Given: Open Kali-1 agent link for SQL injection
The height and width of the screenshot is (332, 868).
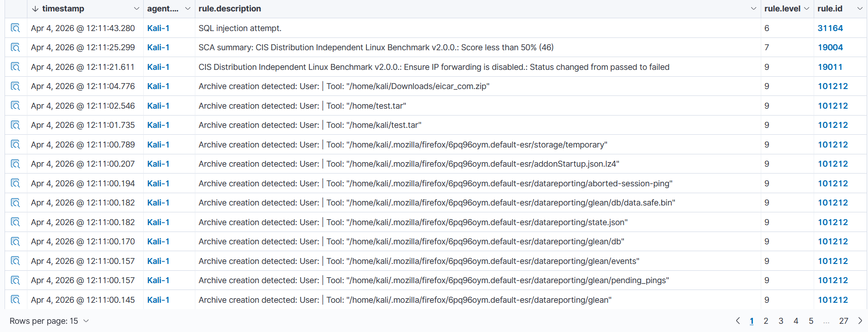Looking at the screenshot, I should [x=158, y=28].
